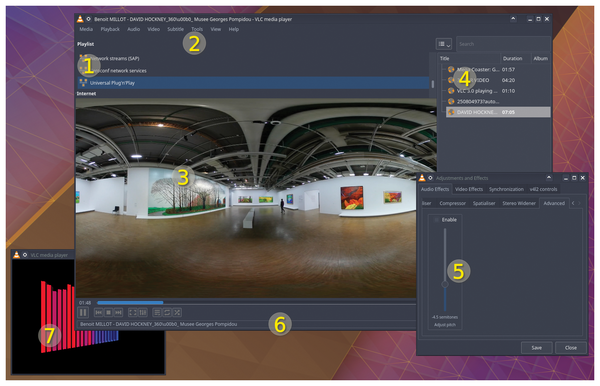Switch to the Synchronization tab

tap(506, 189)
